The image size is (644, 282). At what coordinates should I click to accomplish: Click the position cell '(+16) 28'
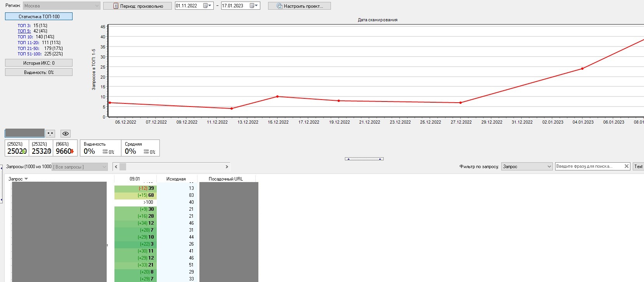pyautogui.click(x=135, y=216)
